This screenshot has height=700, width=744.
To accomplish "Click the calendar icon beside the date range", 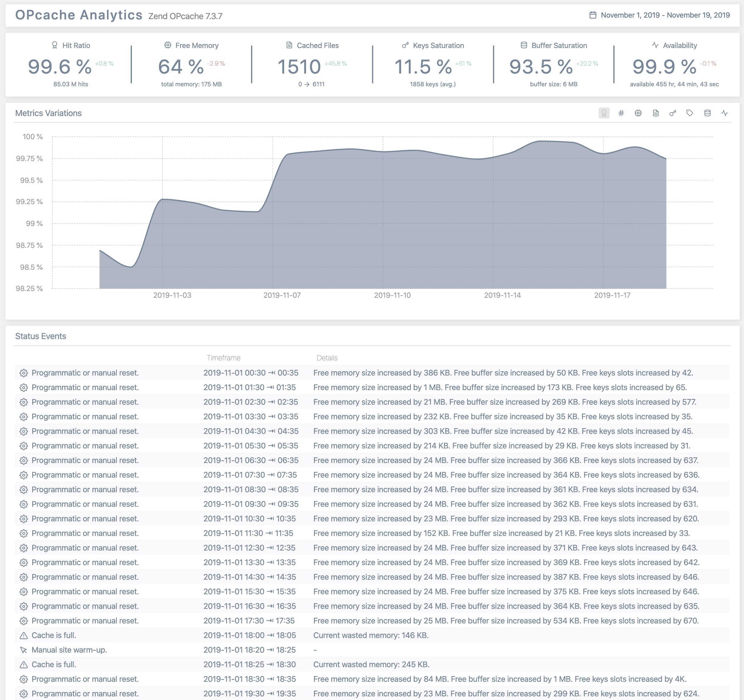I will [x=593, y=15].
